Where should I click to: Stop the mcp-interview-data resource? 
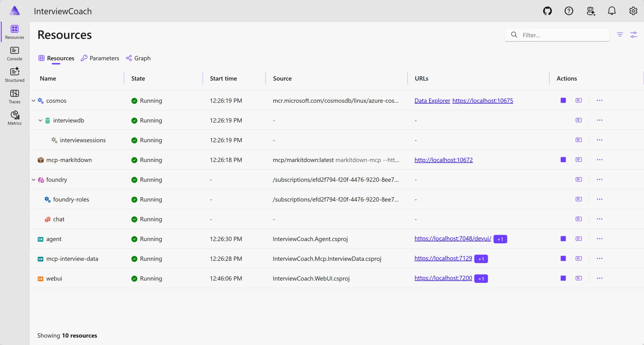pos(563,258)
